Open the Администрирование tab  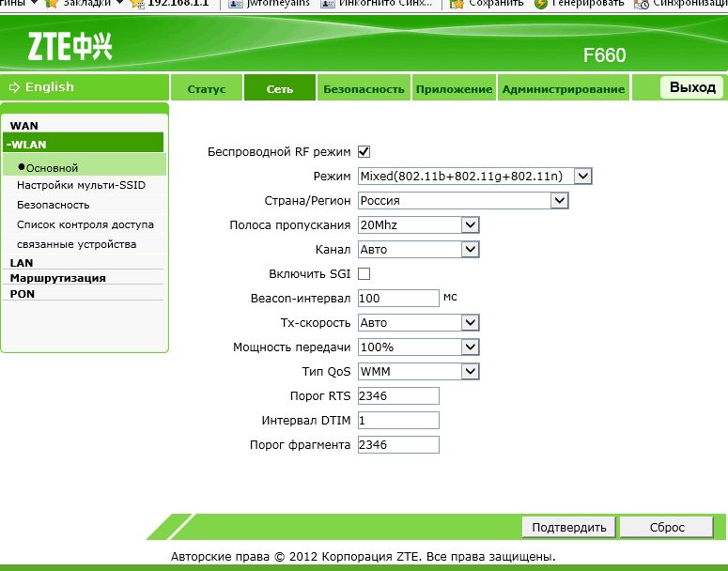564,88
